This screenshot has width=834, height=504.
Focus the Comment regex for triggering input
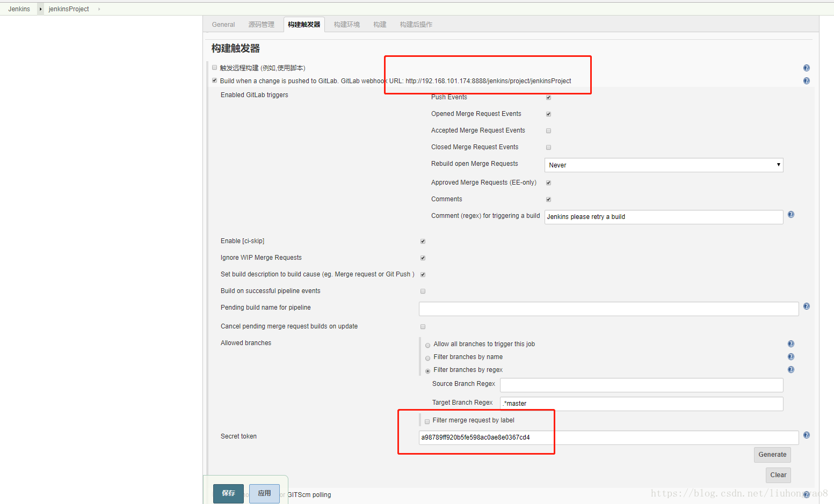point(664,217)
